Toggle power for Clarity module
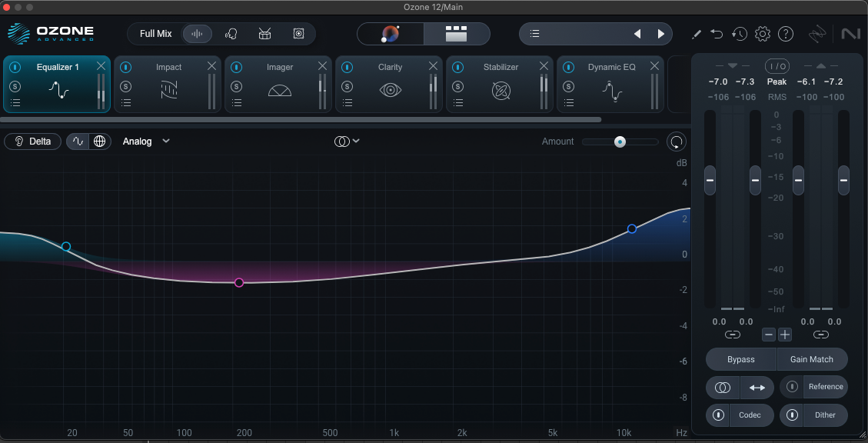This screenshot has height=443, width=868. point(348,67)
